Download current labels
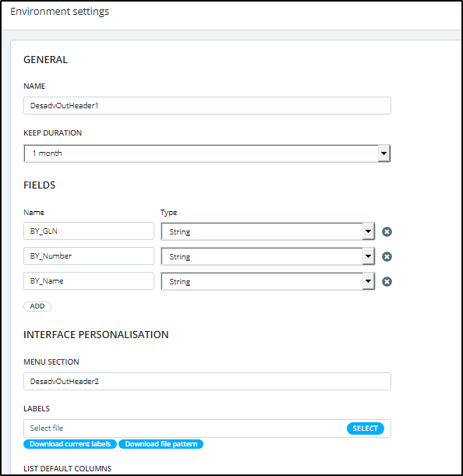This screenshot has width=463, height=476. click(70, 444)
